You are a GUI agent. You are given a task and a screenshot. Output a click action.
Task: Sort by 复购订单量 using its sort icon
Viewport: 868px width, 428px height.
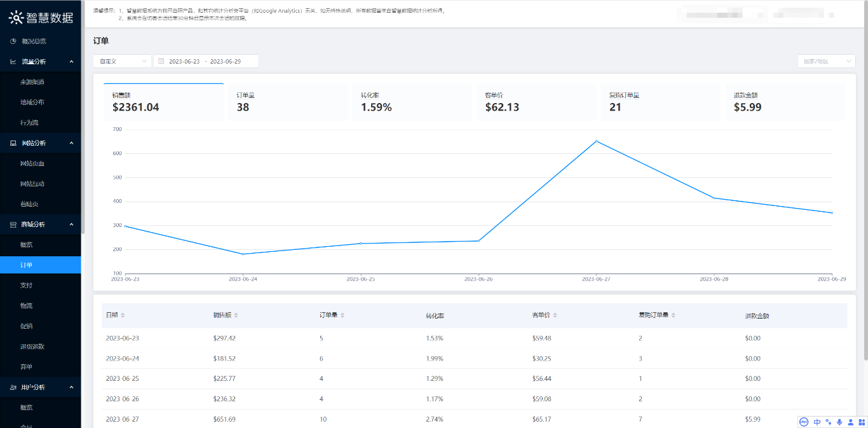coord(673,315)
